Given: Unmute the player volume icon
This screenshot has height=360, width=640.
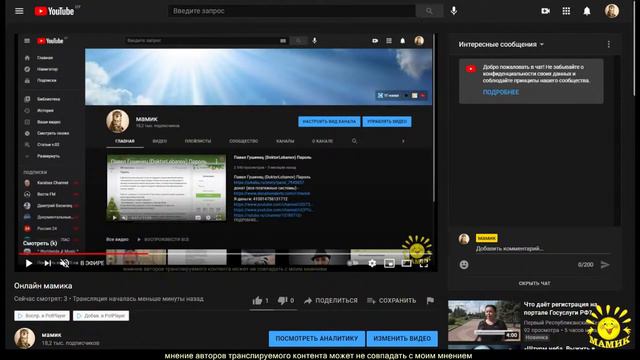Looking at the screenshot, I should click(64, 263).
